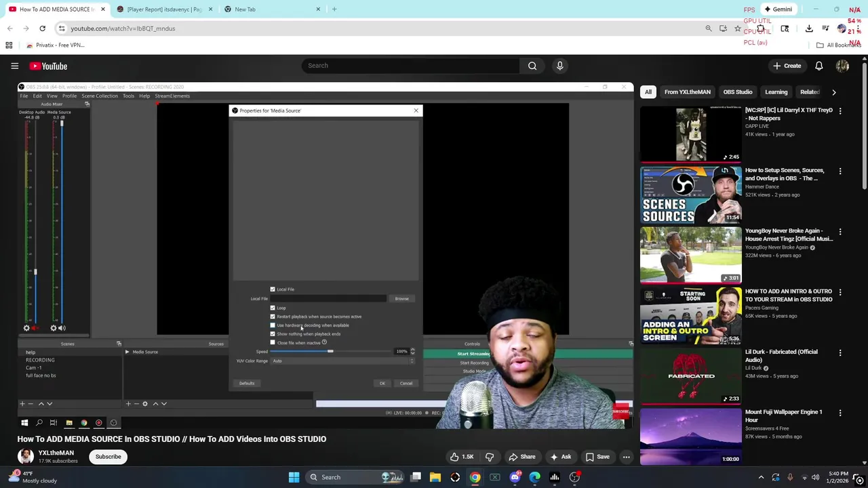This screenshot has width=868, height=488.
Task: Open the Media Source settings gear in Audio Mixer
Action: [x=54, y=328]
